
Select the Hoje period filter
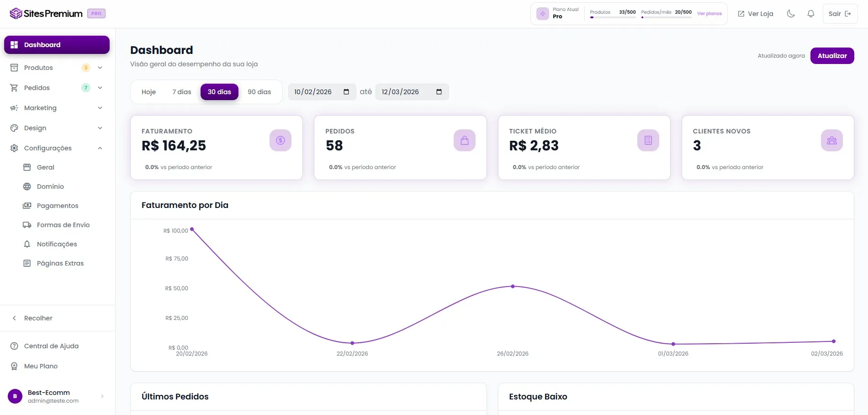(148, 92)
